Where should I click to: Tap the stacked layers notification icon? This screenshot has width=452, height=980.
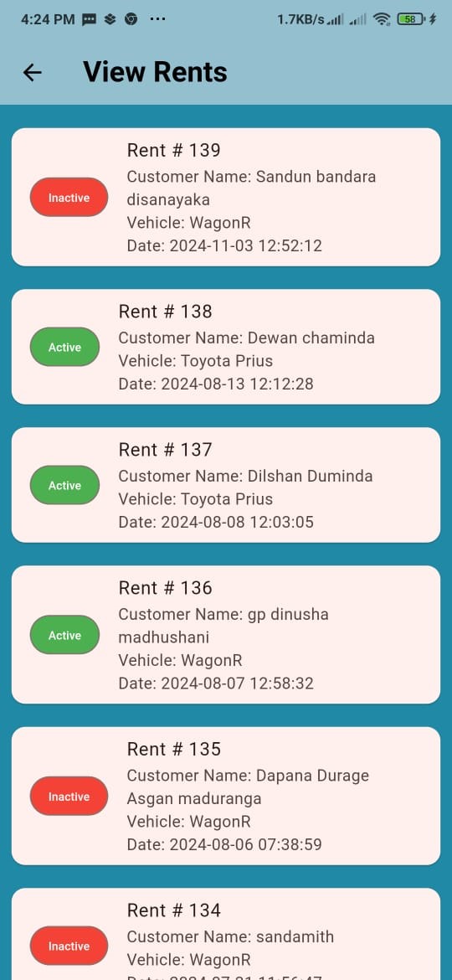[110, 19]
